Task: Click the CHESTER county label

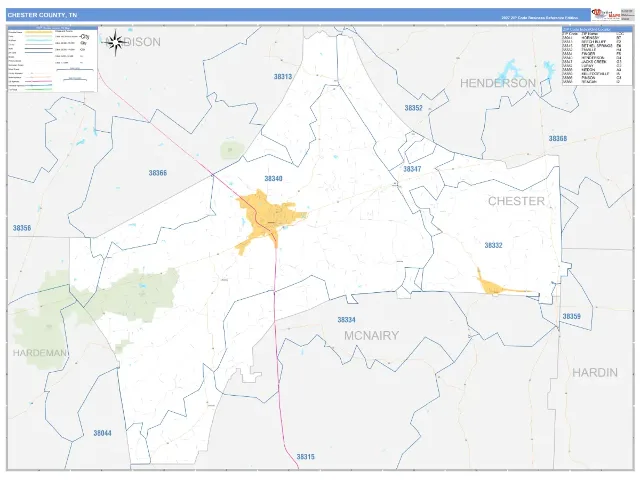Action: tap(516, 201)
